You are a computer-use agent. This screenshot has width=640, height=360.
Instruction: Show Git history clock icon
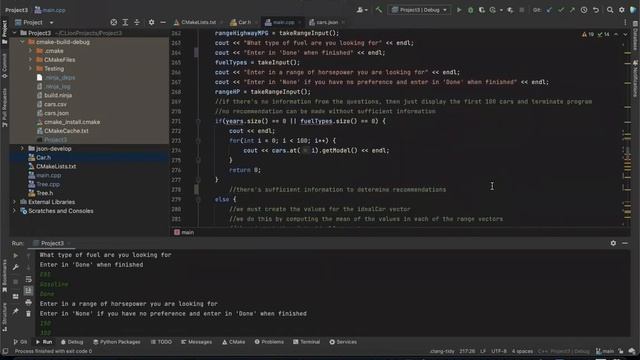coord(584,10)
